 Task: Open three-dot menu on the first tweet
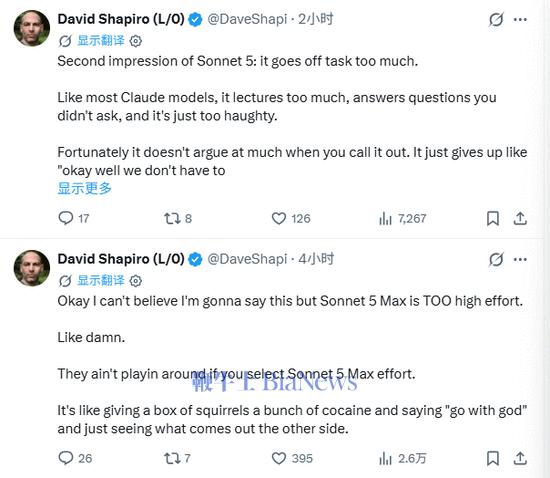520,19
